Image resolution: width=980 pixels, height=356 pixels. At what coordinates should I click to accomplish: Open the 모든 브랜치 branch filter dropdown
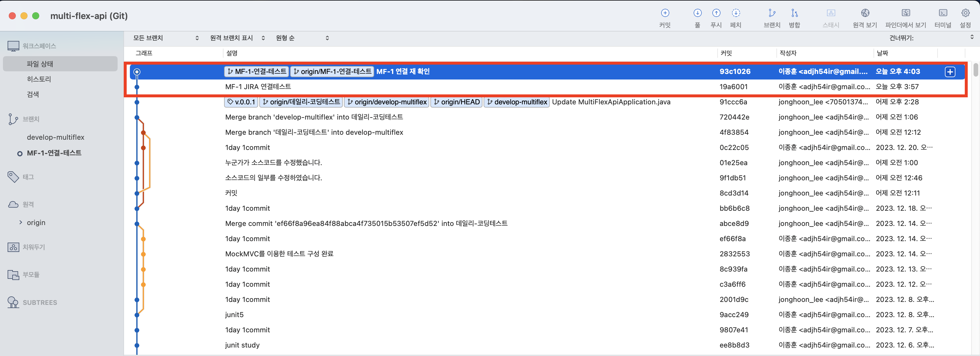pos(166,38)
